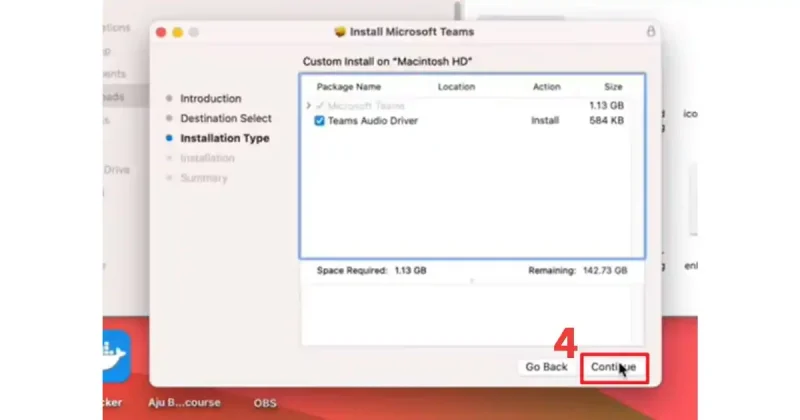Select the Teams Audio Driver row text

(x=373, y=121)
